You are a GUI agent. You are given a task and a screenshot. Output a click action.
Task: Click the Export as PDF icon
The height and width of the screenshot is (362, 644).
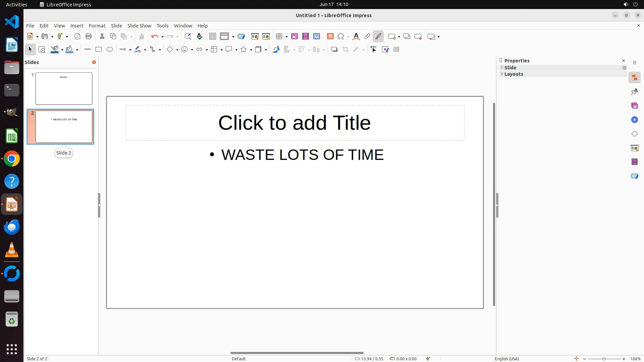(77, 37)
